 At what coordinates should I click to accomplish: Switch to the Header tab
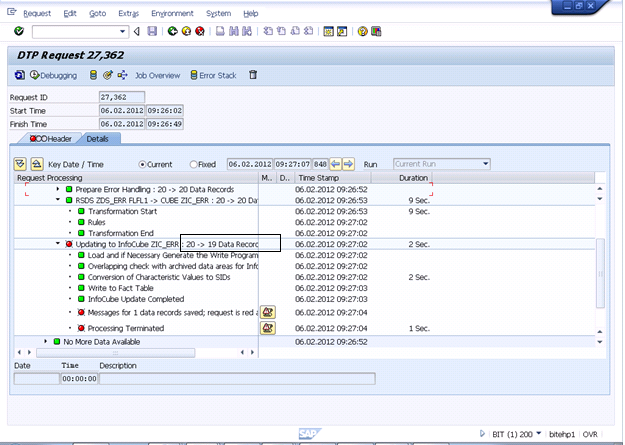tap(50, 139)
